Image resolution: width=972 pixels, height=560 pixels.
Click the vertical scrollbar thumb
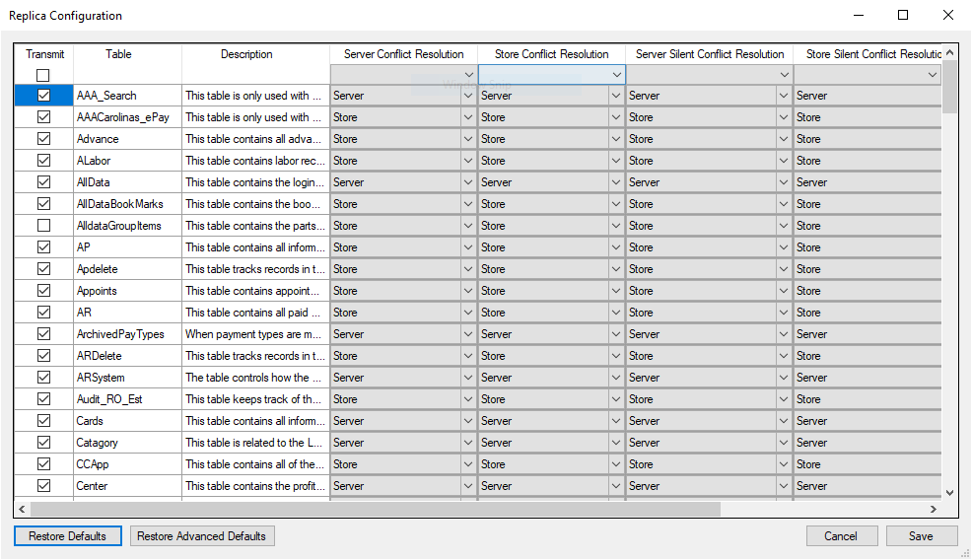pyautogui.click(x=949, y=88)
